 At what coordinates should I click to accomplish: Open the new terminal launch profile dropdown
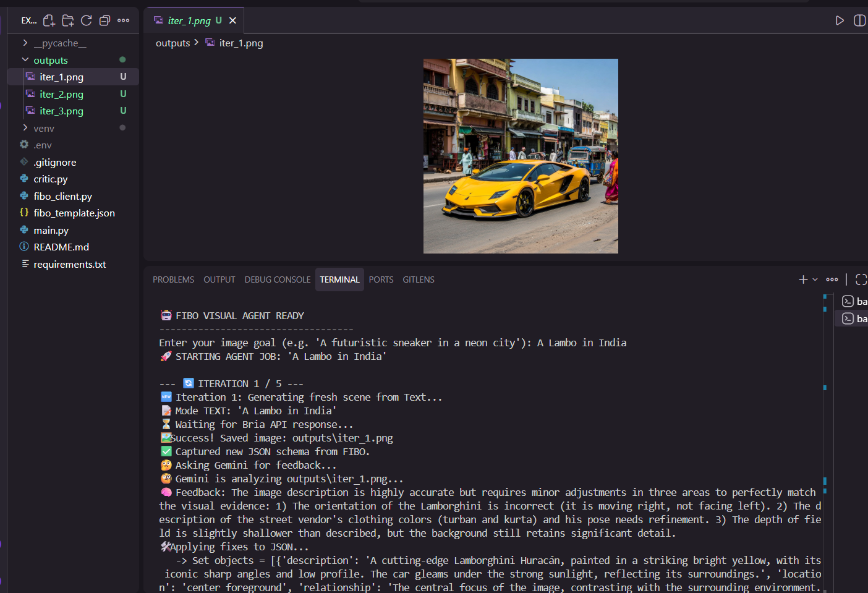click(x=815, y=279)
